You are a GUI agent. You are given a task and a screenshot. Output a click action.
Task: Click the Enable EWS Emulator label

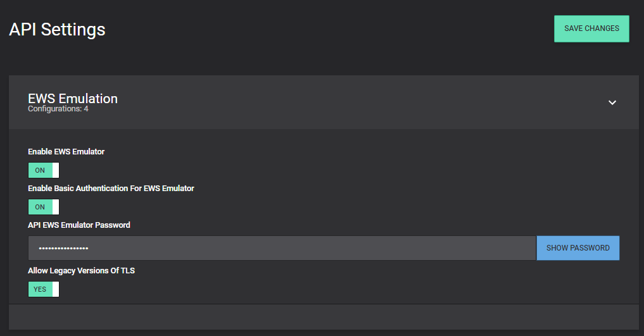[66, 152]
